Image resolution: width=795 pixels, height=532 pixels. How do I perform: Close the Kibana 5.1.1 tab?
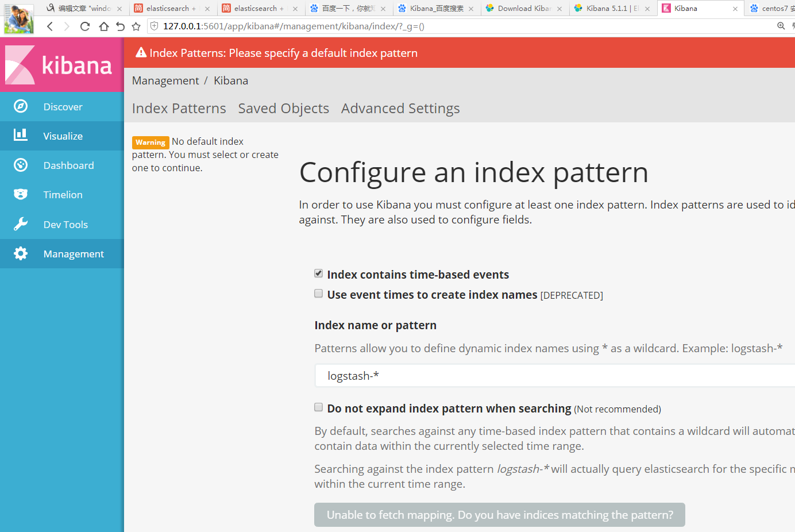pyautogui.click(x=647, y=9)
